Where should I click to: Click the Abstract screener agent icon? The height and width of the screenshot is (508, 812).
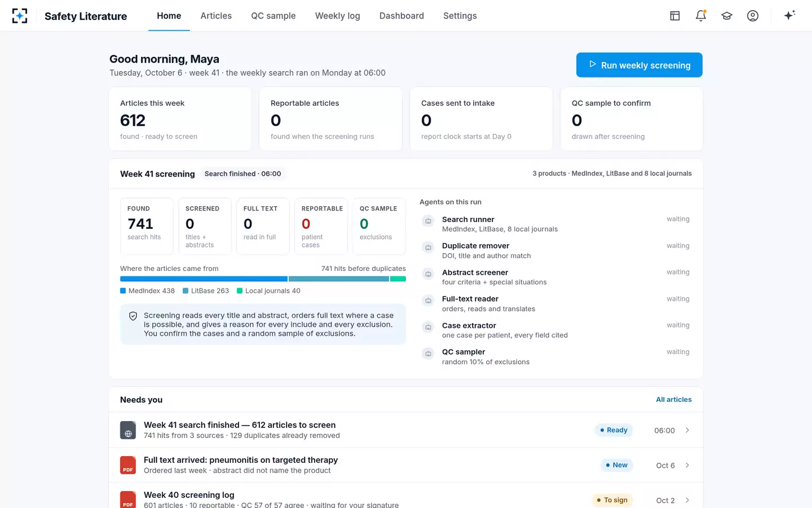point(429,274)
